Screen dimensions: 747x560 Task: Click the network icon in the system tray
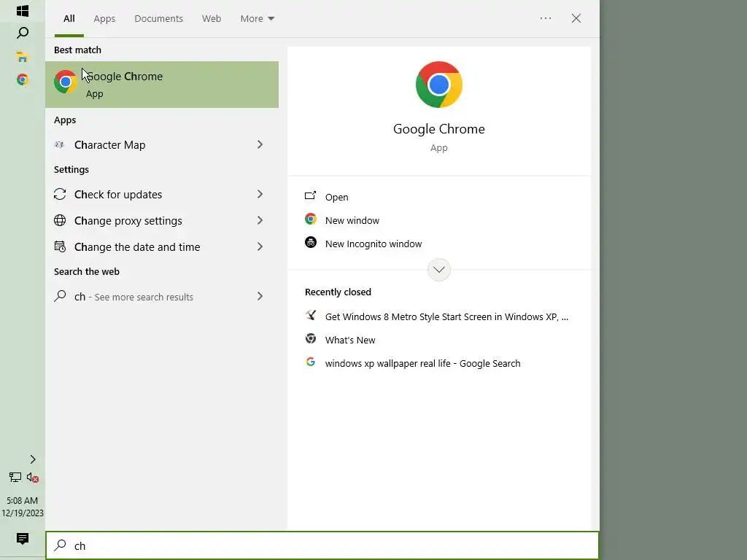[15, 477]
